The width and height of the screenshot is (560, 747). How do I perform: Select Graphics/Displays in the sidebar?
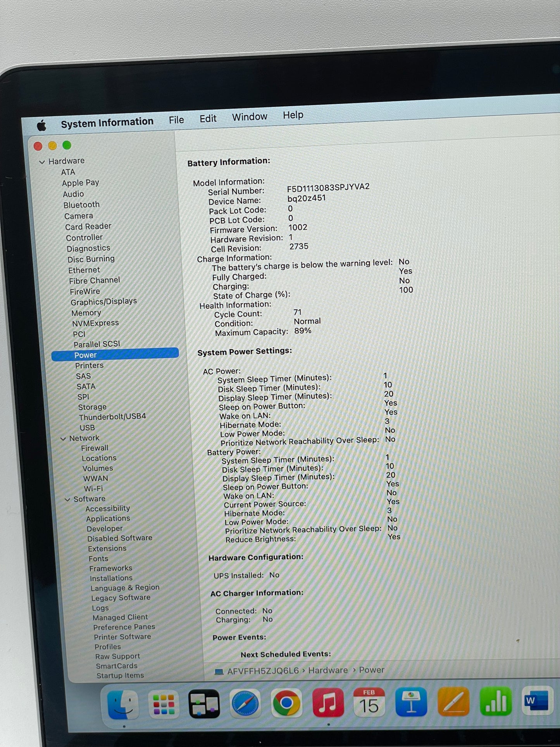pyautogui.click(x=103, y=302)
